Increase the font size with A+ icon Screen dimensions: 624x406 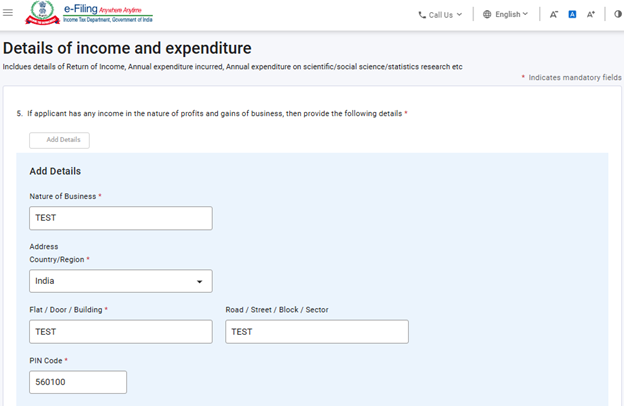point(591,15)
